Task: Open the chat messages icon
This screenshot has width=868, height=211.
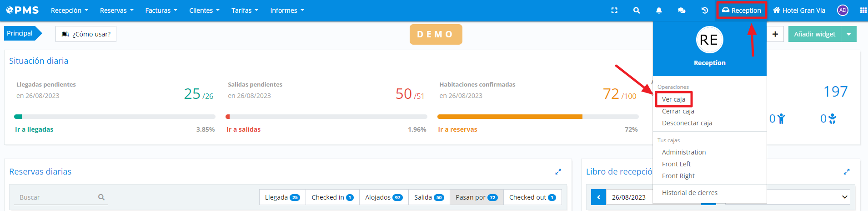Action: 682,10
